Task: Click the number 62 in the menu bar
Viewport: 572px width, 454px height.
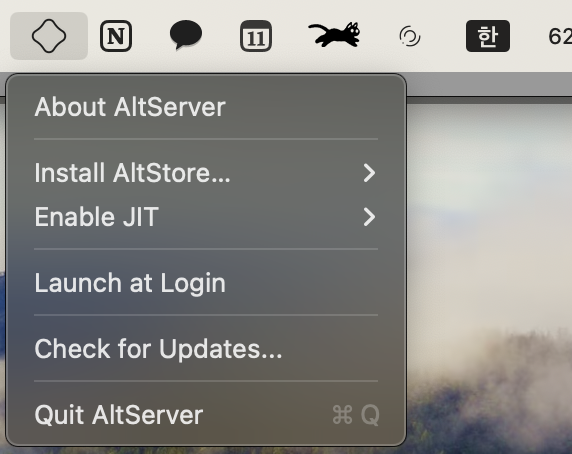Action: click(560, 36)
